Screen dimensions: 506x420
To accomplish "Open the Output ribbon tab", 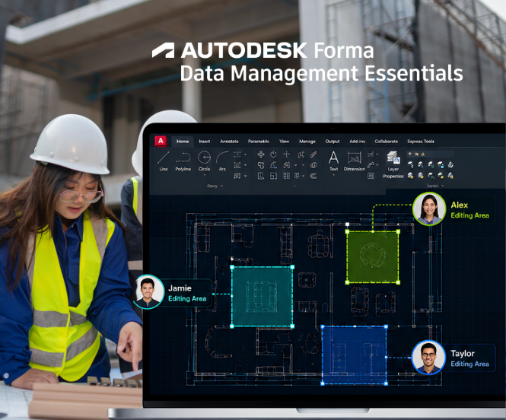I will [x=333, y=142].
